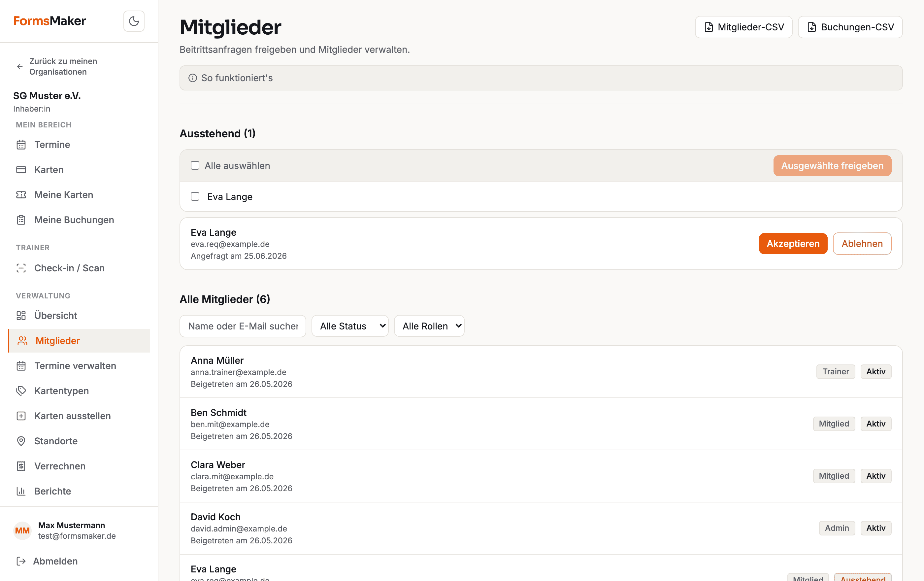The image size is (924, 581).
Task: Click the Meine Karten ticket icon
Action: pos(21,195)
